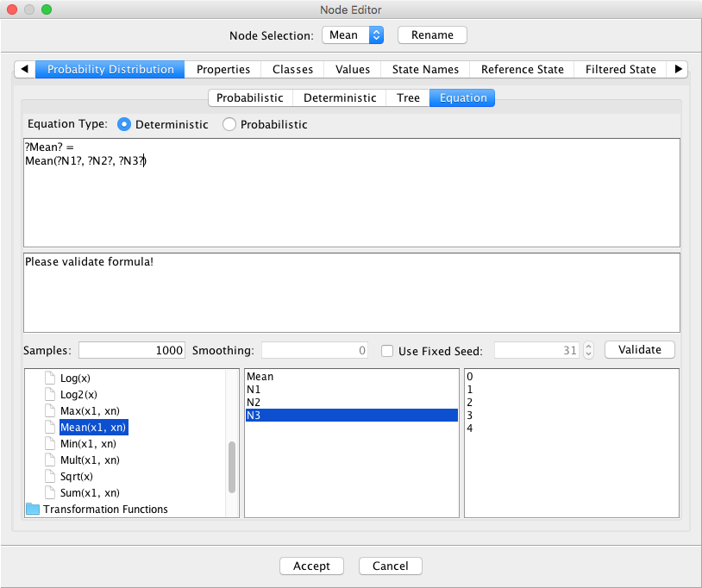The width and height of the screenshot is (702, 588).
Task: Switch to the Probability Distribution tab
Action: click(x=110, y=69)
